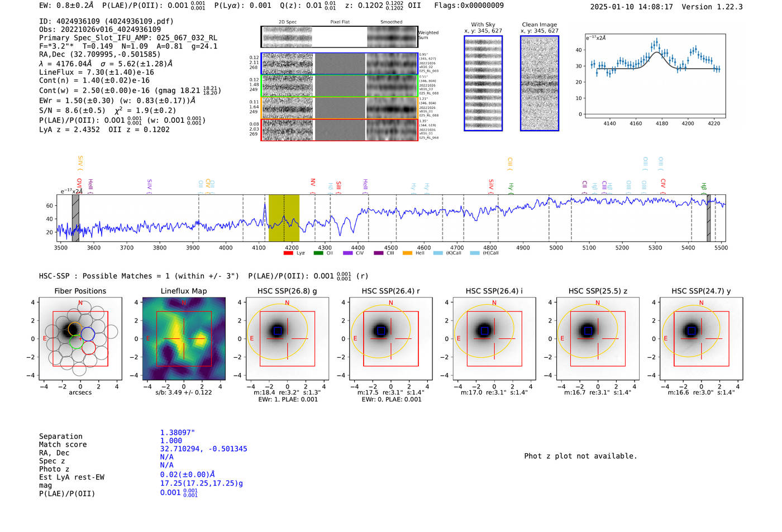782x532 pixels.
Task: Click the hatched gray band near 3550
Action: 75,218
